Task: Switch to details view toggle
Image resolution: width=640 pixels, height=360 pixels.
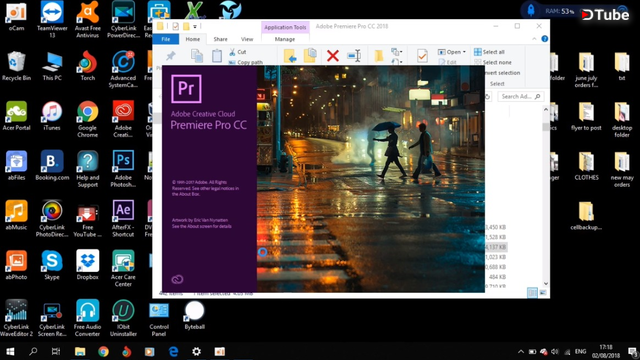Action: click(532, 293)
